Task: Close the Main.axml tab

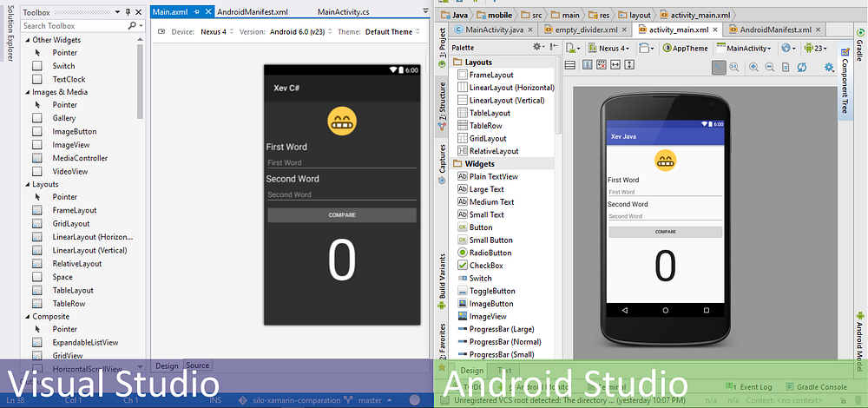Action: (208, 11)
